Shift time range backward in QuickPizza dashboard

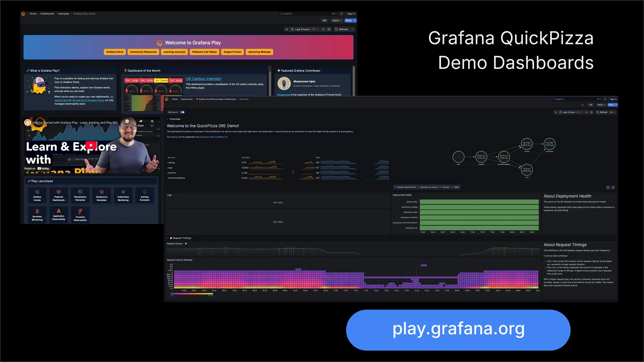click(x=556, y=112)
